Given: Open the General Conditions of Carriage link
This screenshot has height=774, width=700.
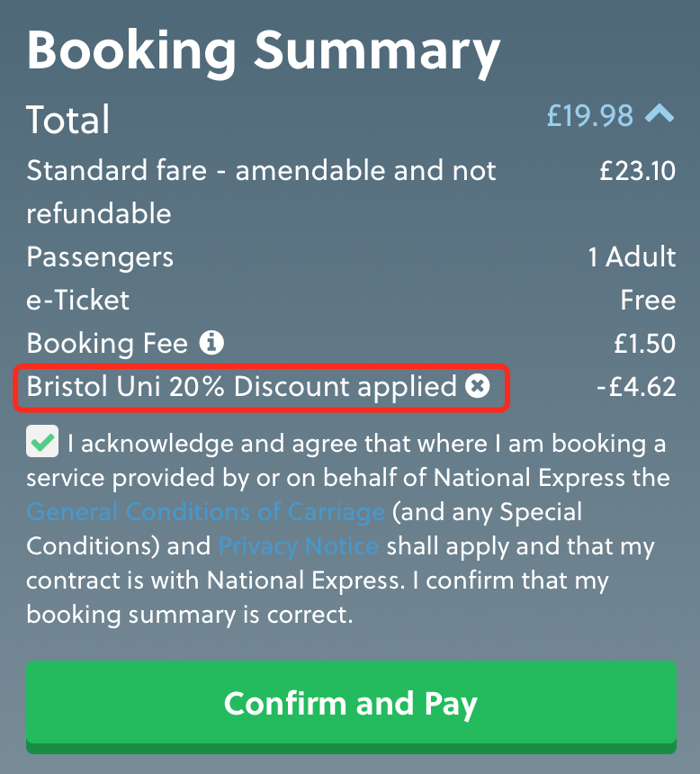Looking at the screenshot, I should 206,512.
